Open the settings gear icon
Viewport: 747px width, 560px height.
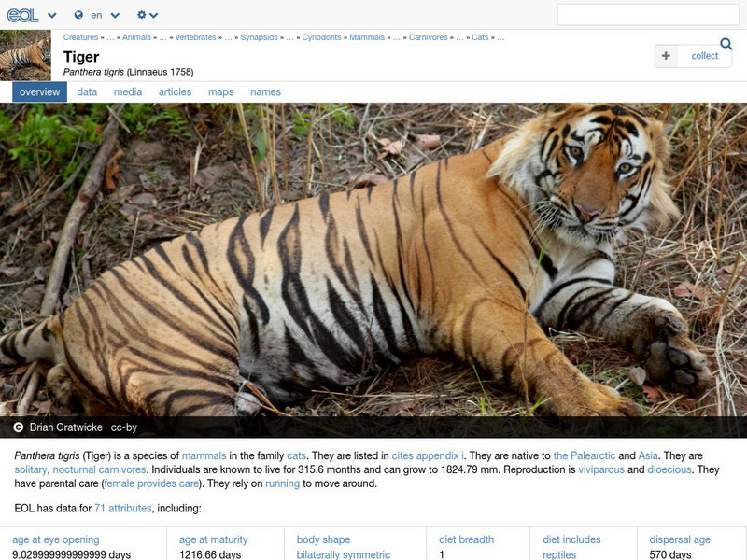(142, 15)
